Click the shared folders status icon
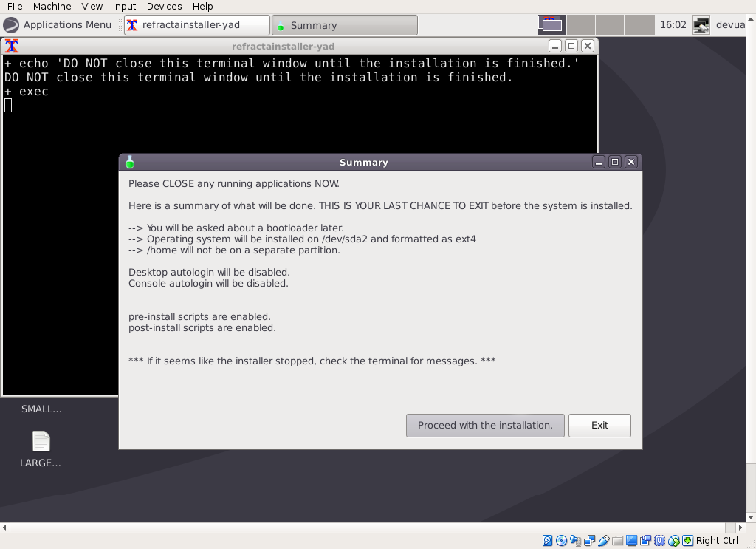The image size is (756, 549). [618, 541]
